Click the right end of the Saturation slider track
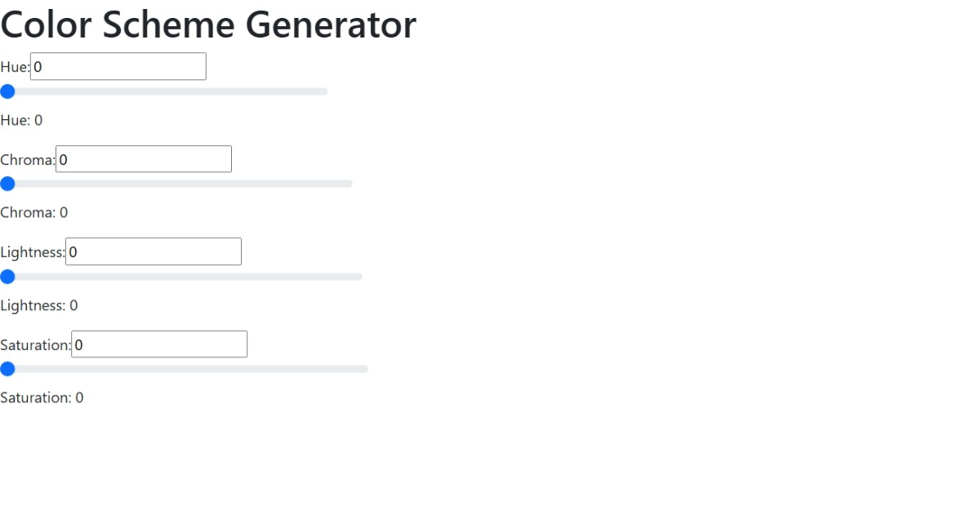 [364, 369]
